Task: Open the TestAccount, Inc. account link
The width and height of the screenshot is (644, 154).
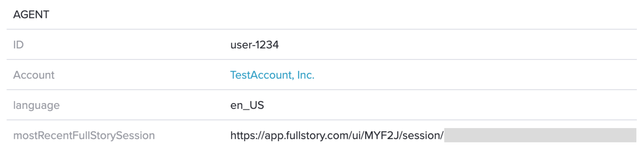Action: pyautogui.click(x=272, y=75)
